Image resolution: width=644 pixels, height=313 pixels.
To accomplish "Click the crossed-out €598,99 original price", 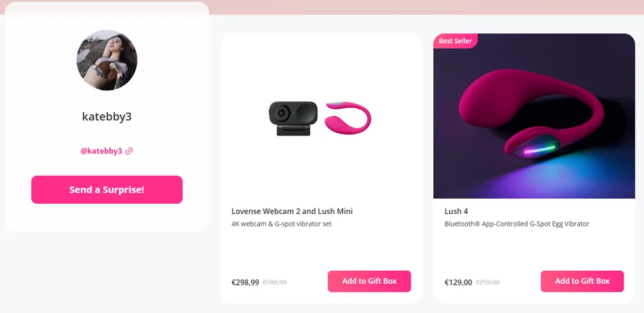I will 274,282.
